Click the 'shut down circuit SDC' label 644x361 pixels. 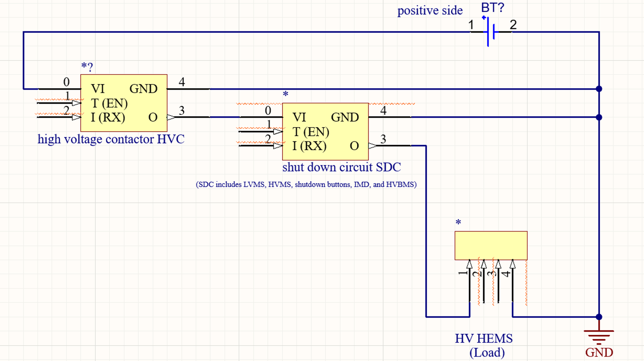coord(342,167)
